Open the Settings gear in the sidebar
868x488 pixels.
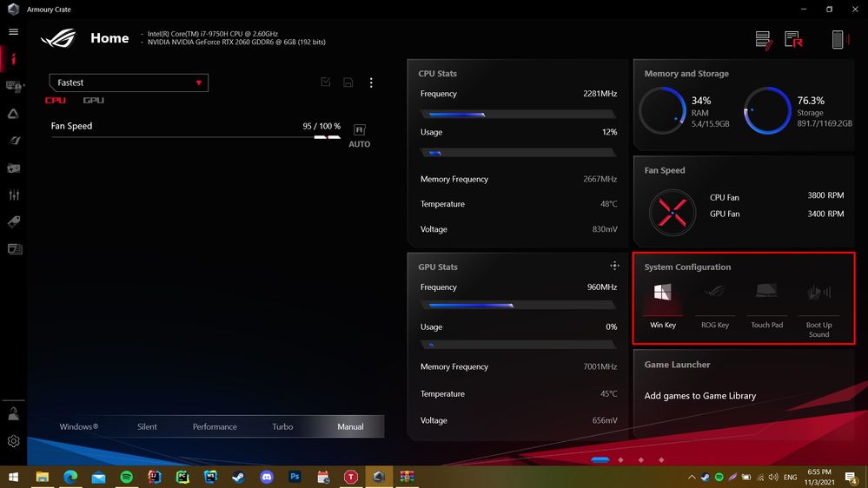[x=13, y=441]
